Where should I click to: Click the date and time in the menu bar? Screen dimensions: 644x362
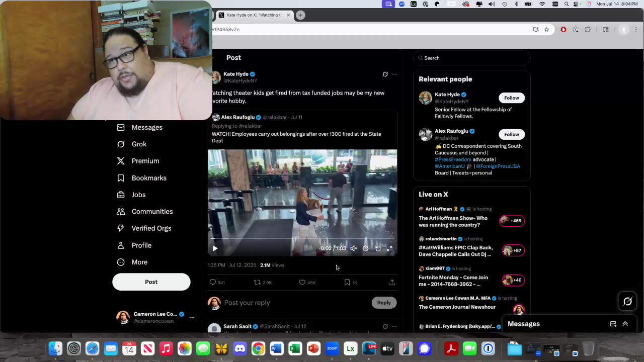(617, 4)
